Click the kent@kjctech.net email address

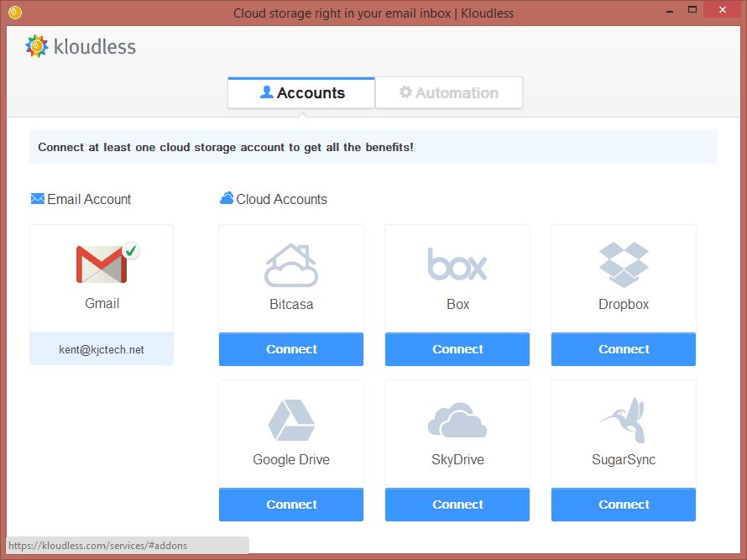[x=102, y=350]
